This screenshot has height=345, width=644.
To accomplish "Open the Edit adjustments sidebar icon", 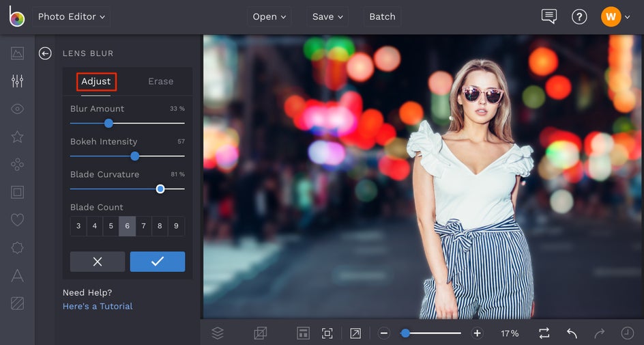I will tap(18, 81).
